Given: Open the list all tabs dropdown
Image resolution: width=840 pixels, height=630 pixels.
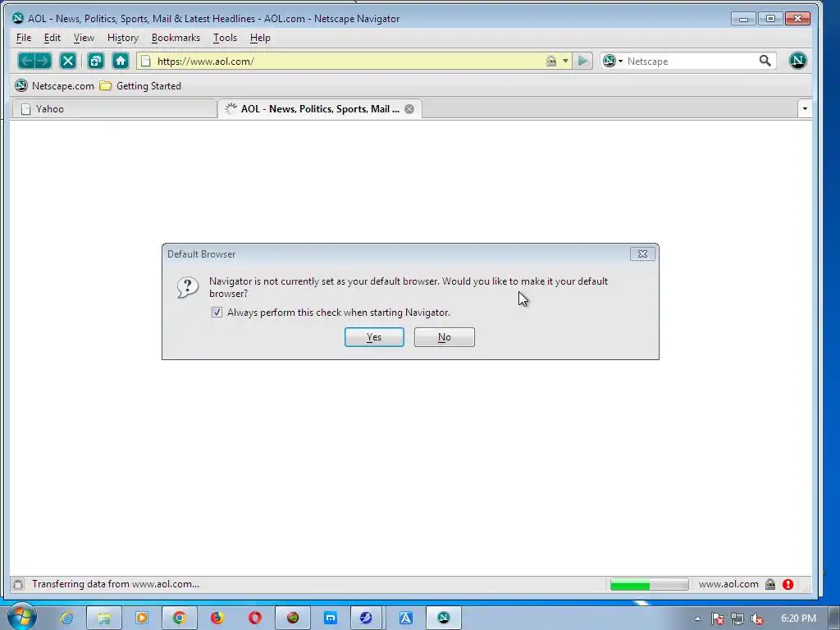Looking at the screenshot, I should [x=805, y=109].
